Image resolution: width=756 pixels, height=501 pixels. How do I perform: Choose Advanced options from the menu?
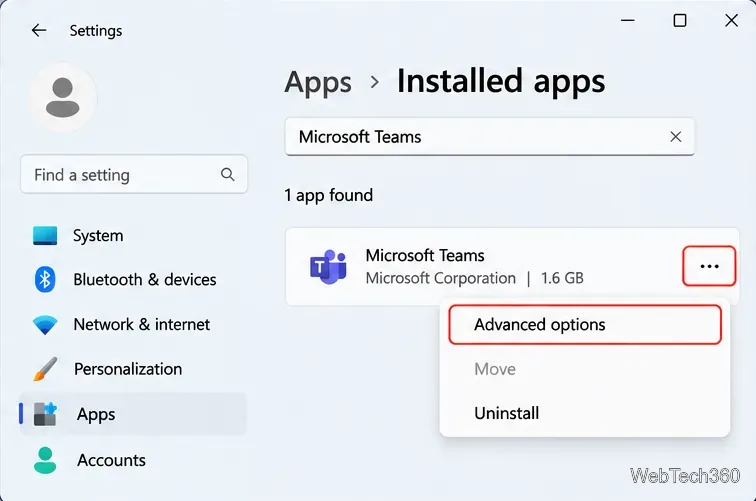click(585, 325)
